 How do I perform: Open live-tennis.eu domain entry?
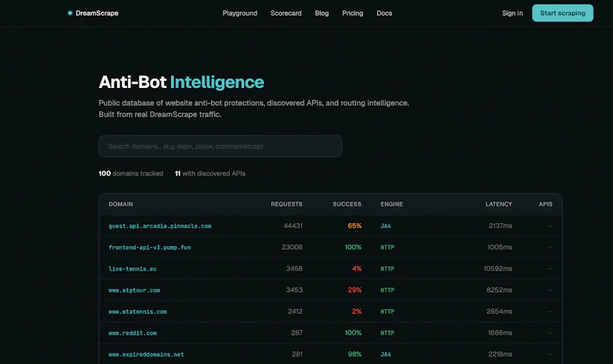(x=133, y=269)
